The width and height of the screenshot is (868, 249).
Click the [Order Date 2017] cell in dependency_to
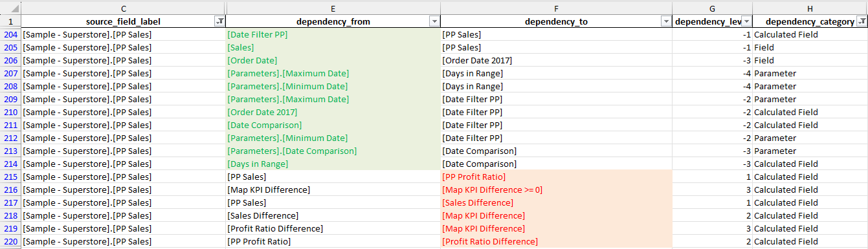[556, 61]
